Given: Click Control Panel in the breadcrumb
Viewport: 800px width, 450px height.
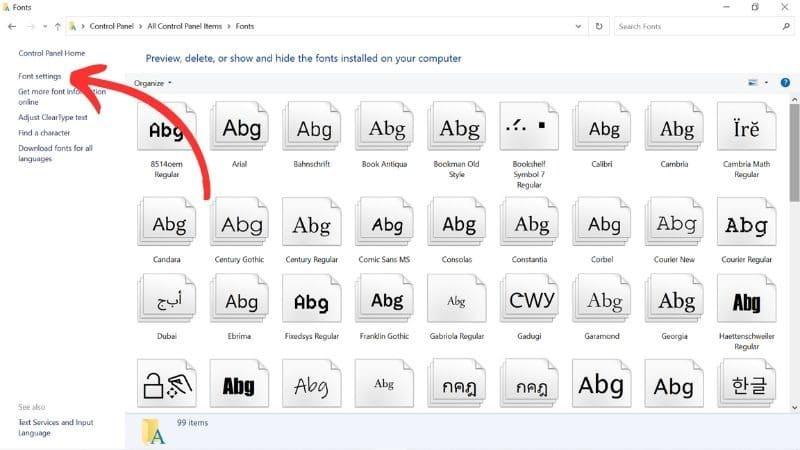Looking at the screenshot, I should (111, 26).
